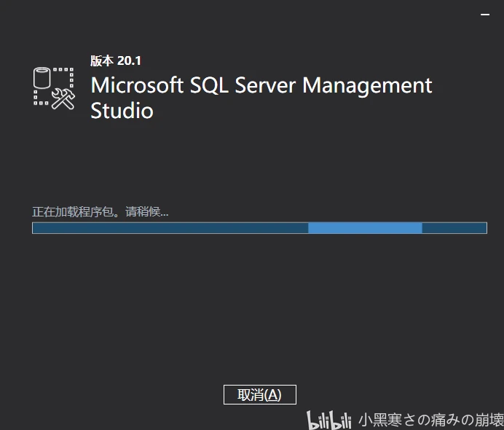Click the light blue progress bar segment
Viewport: 504px width, 430px height.
365,228
